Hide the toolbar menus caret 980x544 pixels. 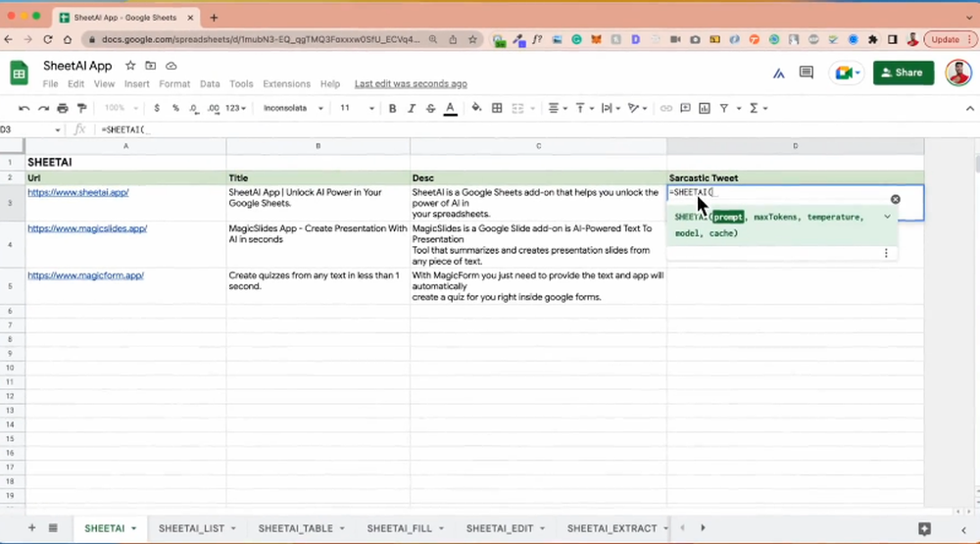(969, 108)
